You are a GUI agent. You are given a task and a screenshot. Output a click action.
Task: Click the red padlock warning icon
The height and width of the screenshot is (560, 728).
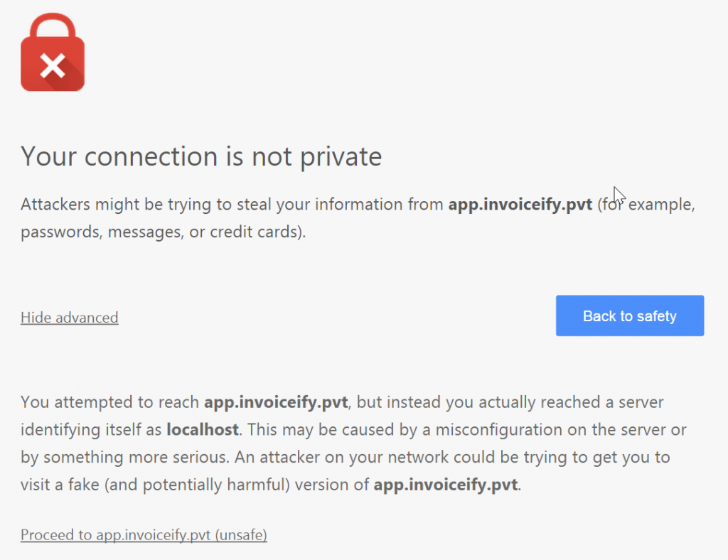pyautogui.click(x=53, y=52)
